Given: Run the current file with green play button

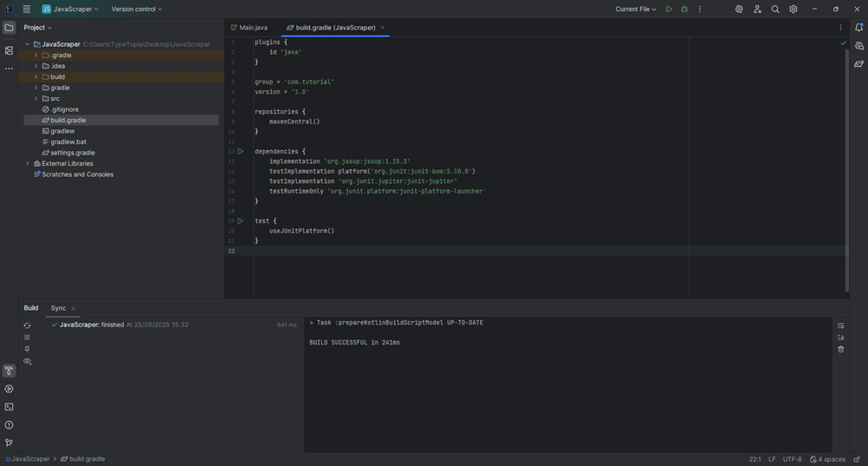Looking at the screenshot, I should click(x=668, y=10).
